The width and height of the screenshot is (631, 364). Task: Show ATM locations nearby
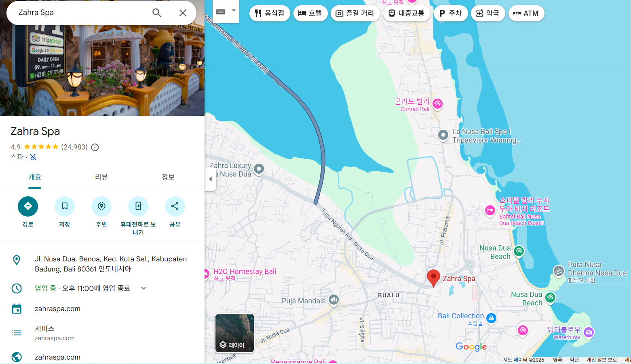526,13
